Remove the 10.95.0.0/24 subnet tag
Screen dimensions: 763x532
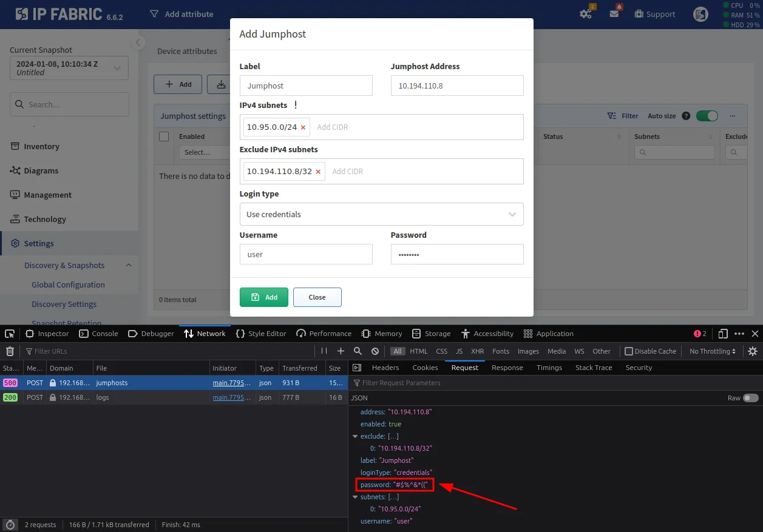(x=304, y=127)
